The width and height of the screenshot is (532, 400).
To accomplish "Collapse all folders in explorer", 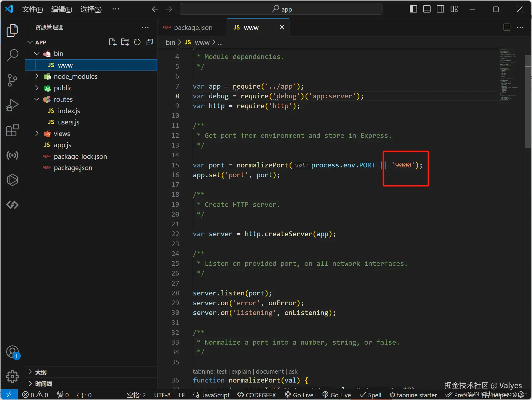I will tap(150, 42).
